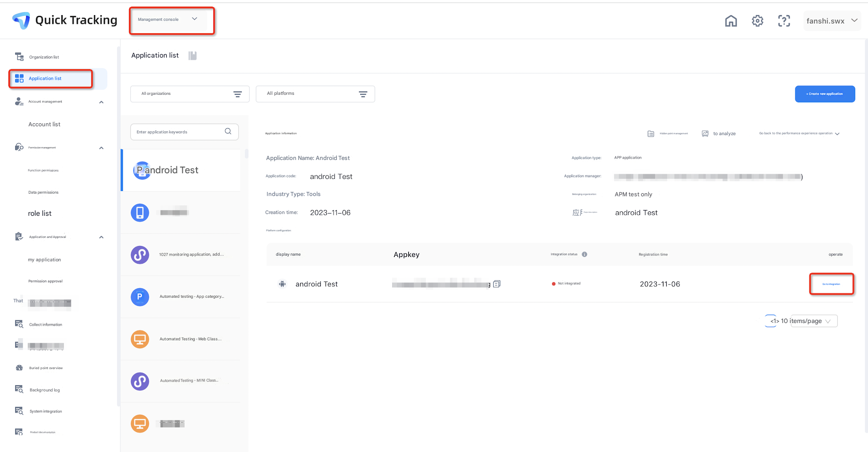868x452 pixels.
Task: Collapse the Application and Approval section
Action: (101, 237)
